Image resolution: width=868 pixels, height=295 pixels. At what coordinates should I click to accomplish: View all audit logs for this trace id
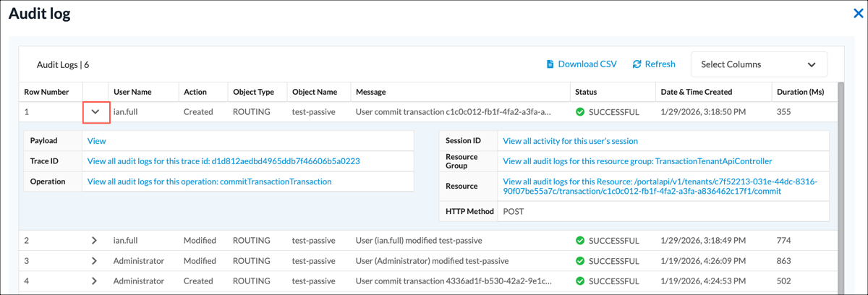(x=224, y=161)
